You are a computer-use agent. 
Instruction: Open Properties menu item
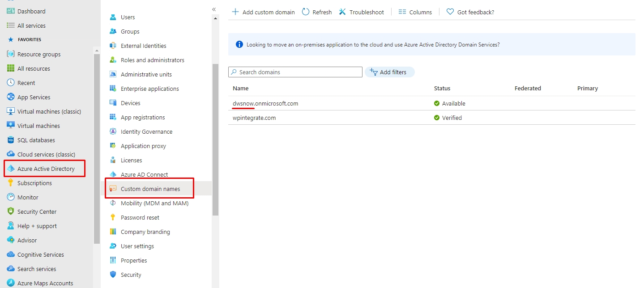pyautogui.click(x=134, y=260)
